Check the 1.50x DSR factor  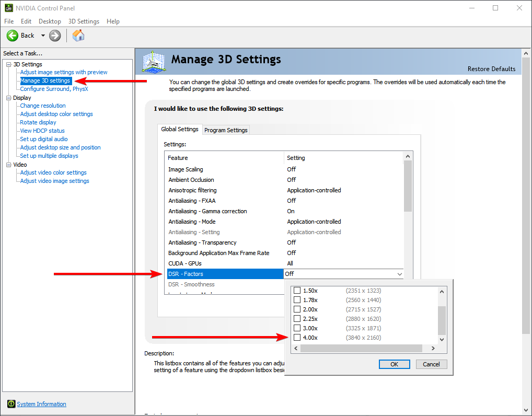click(x=297, y=291)
